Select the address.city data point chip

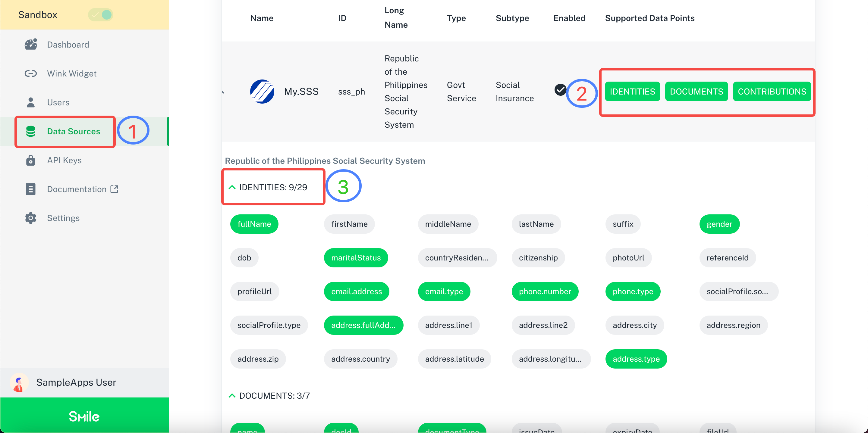pos(634,325)
